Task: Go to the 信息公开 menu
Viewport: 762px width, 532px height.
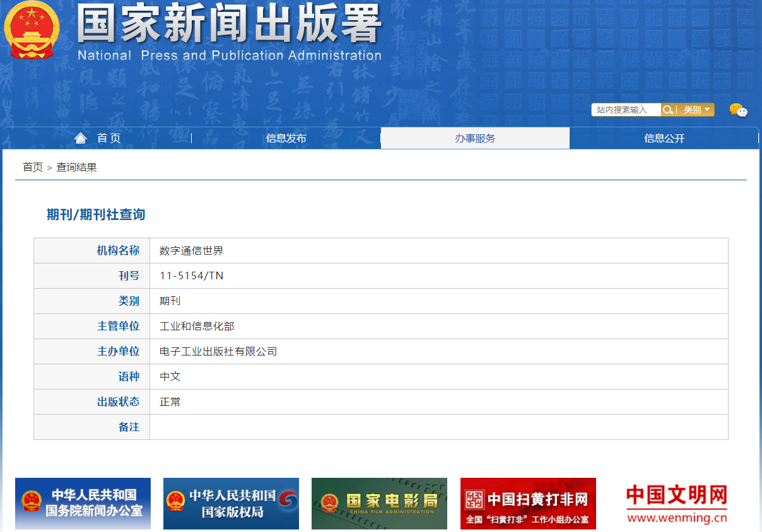Action: pos(664,138)
